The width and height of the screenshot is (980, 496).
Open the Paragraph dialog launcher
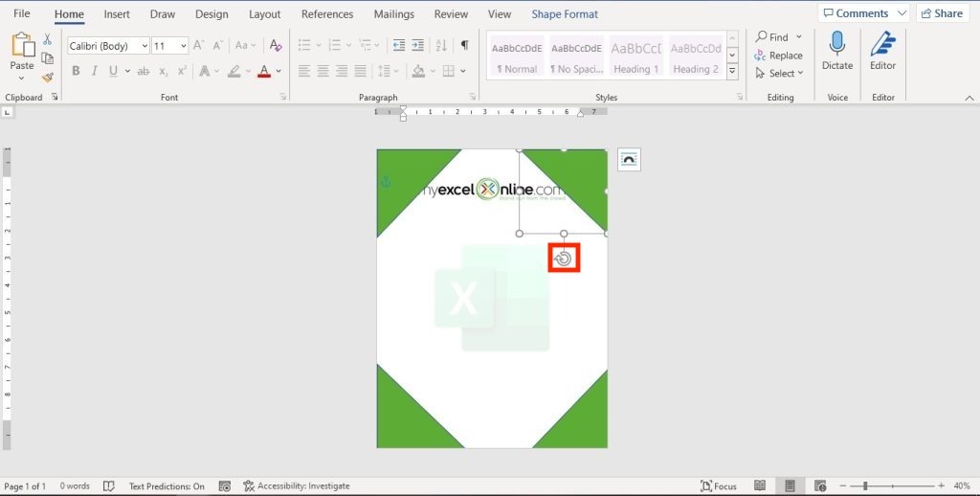coord(473,97)
